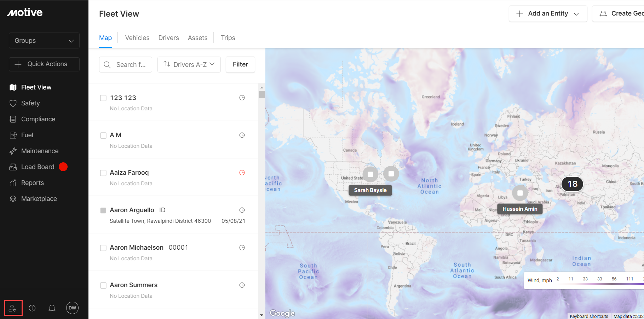Click the Map data attribution text
The width and height of the screenshot is (644, 319).
point(628,316)
